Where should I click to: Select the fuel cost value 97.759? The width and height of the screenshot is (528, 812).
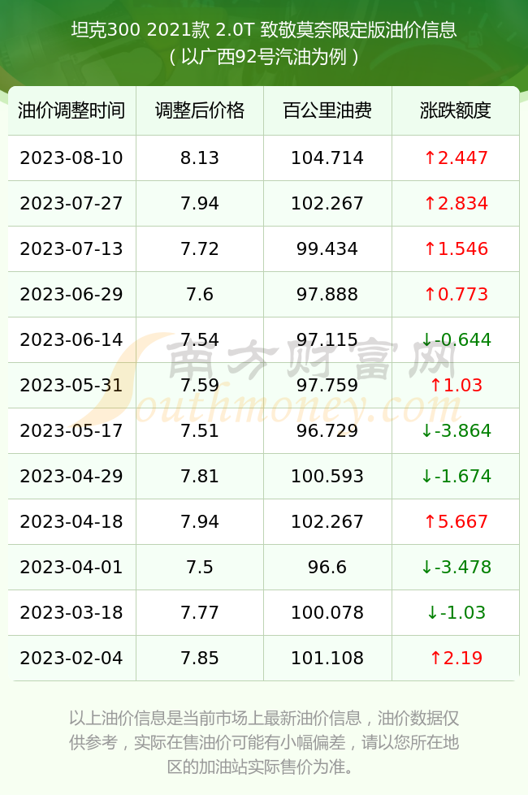pyautogui.click(x=327, y=385)
